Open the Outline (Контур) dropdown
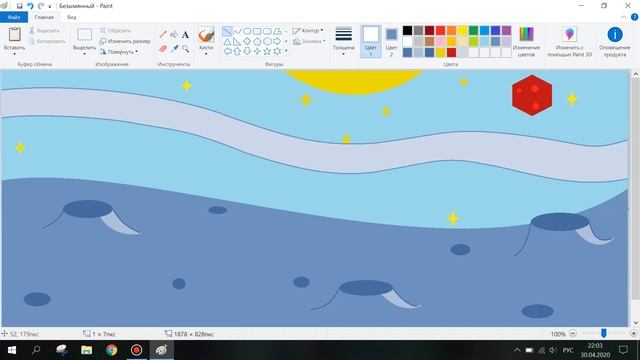This screenshot has height=360, width=640. click(308, 31)
